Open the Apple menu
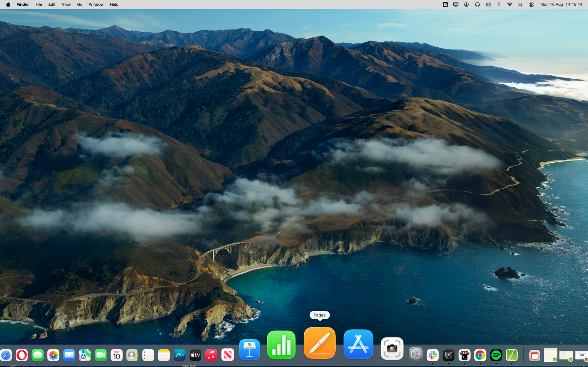The image size is (588, 367). point(8,5)
